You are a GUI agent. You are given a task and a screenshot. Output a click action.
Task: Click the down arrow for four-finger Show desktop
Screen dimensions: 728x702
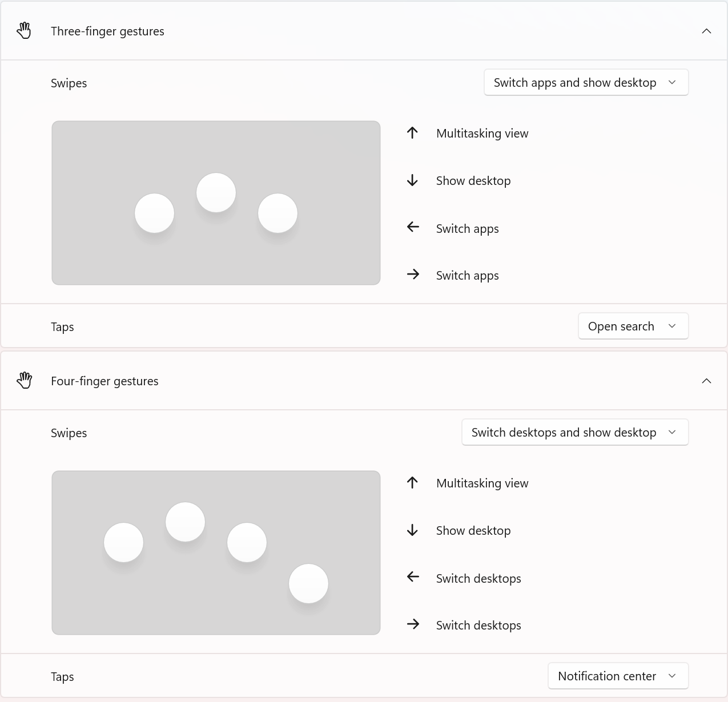click(x=413, y=530)
